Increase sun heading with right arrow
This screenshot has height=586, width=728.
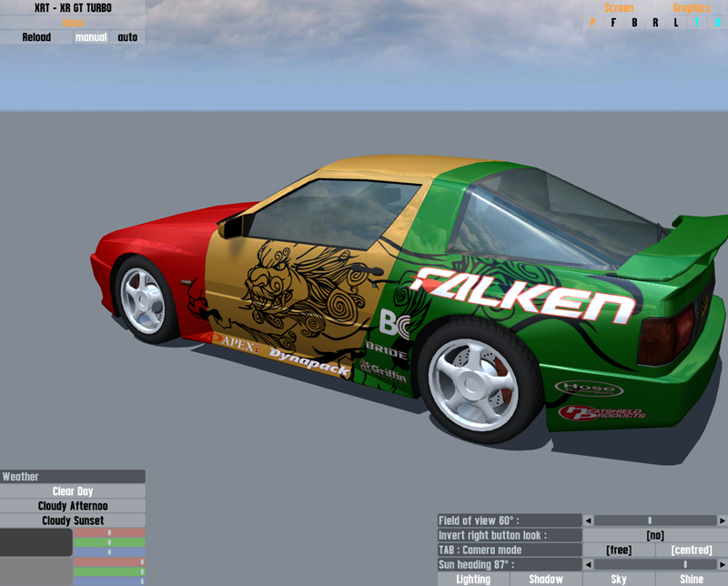point(723,565)
